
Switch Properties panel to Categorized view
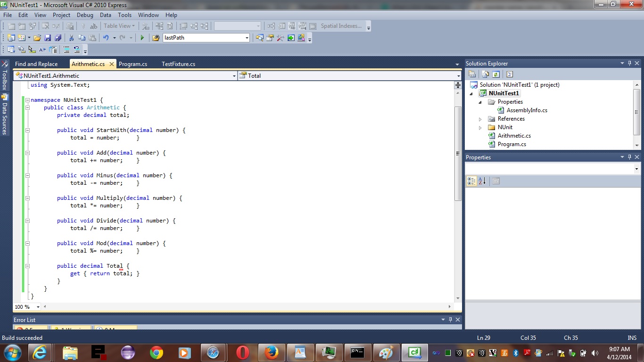(x=471, y=181)
